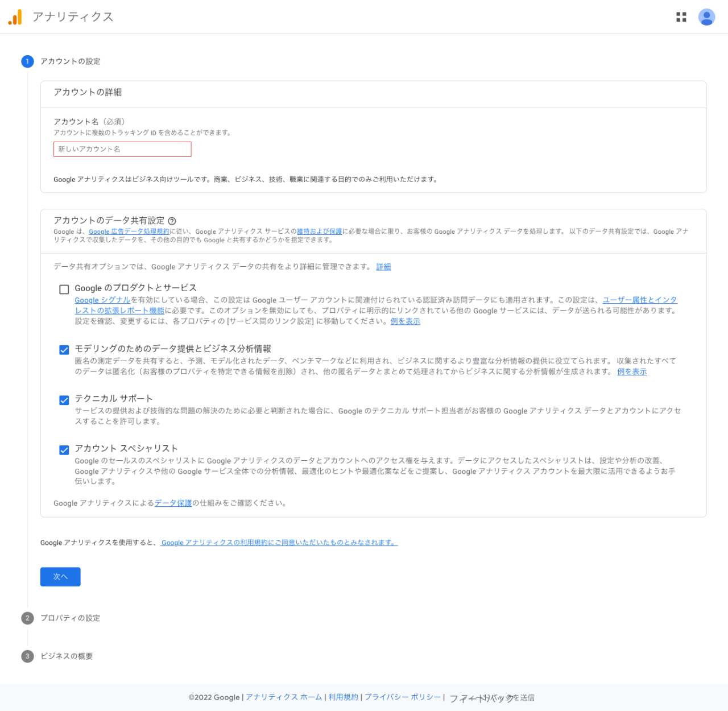Open the Google apps grid icon

tap(681, 17)
